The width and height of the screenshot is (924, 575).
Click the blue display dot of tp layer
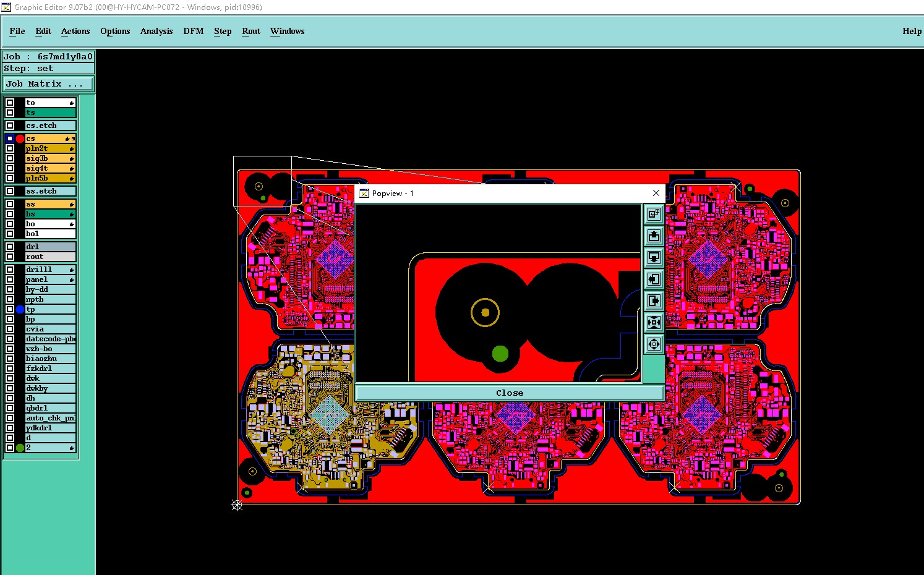20,309
